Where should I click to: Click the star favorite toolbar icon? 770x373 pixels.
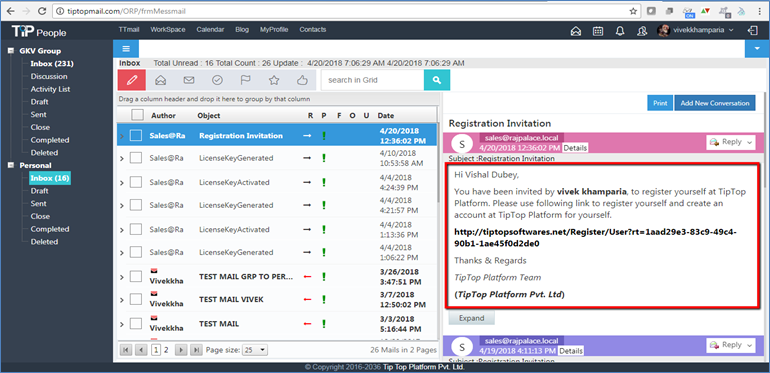(274, 80)
